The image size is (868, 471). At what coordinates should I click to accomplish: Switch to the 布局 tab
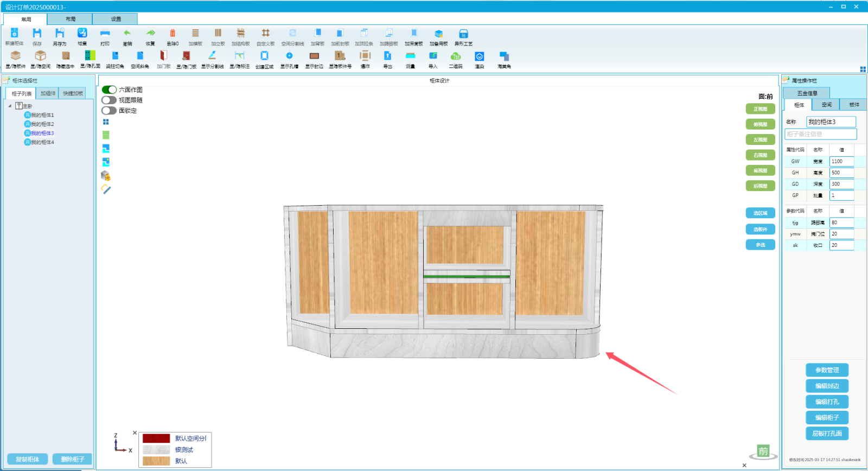tap(70, 19)
